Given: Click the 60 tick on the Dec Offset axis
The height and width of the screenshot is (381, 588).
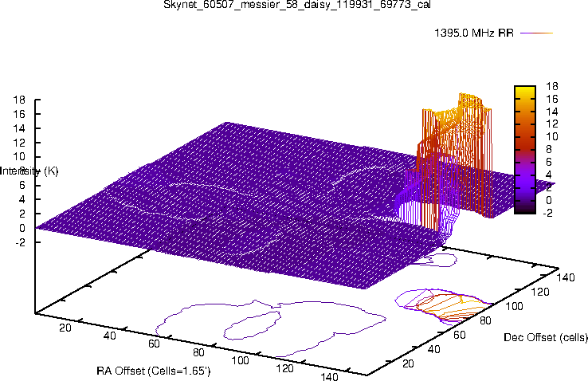Looking at the screenshot, I should (x=460, y=335).
